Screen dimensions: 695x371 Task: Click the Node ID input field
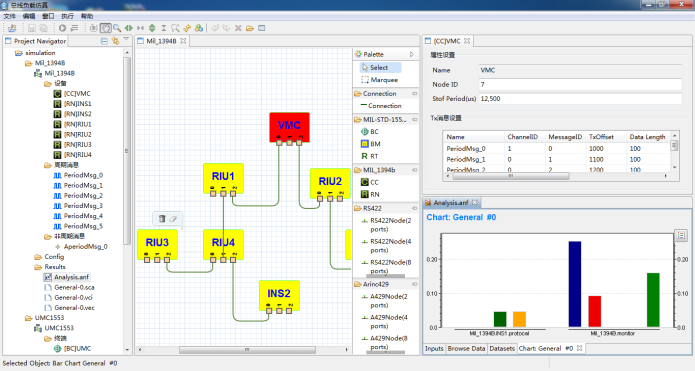point(580,84)
